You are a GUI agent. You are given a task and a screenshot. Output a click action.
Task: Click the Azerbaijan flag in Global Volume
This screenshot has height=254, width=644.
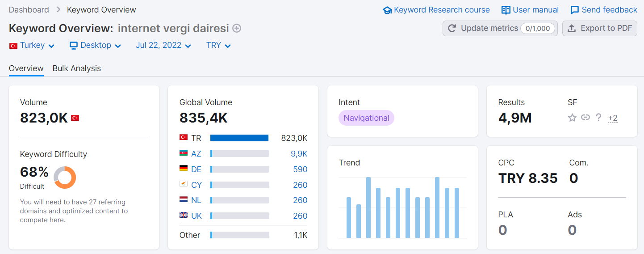(184, 153)
